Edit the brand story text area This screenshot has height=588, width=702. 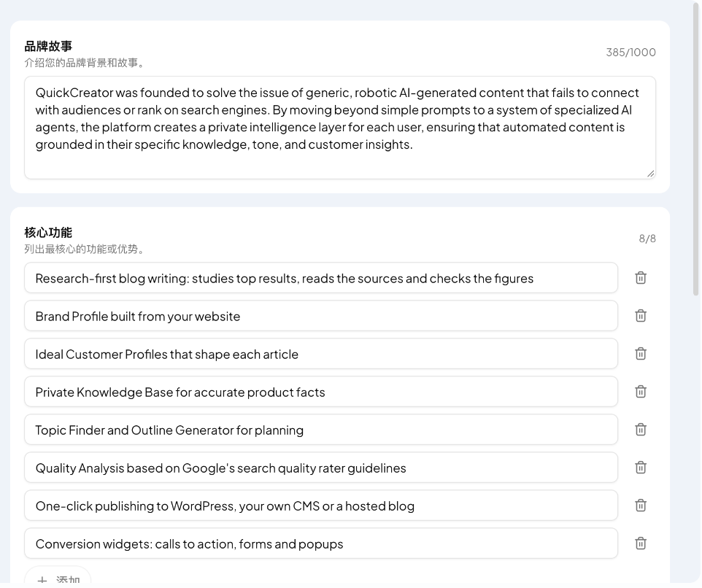coord(340,128)
